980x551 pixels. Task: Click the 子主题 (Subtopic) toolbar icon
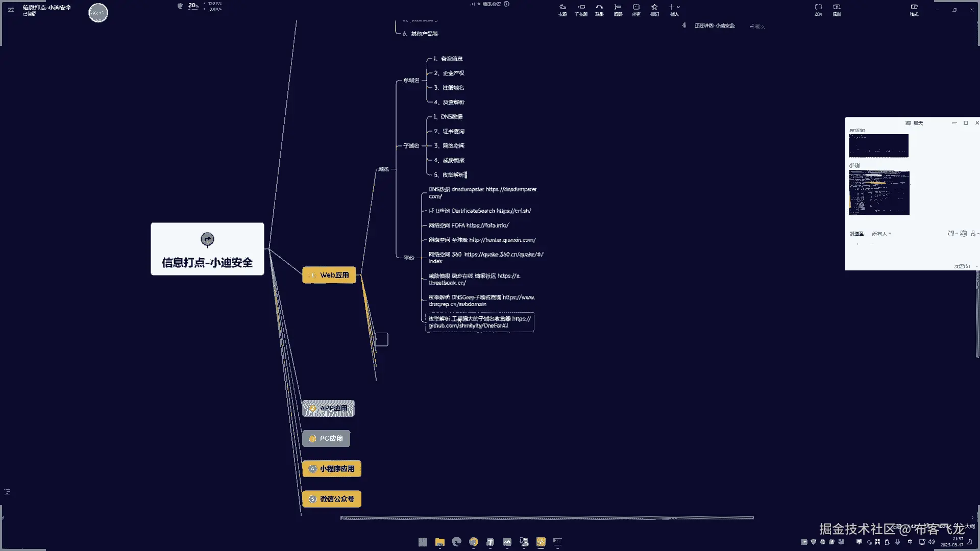coord(581,10)
